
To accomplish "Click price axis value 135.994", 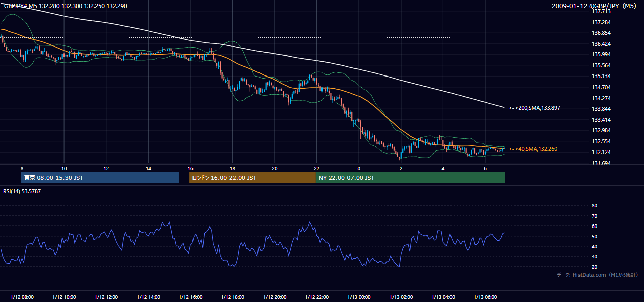I will (601, 54).
